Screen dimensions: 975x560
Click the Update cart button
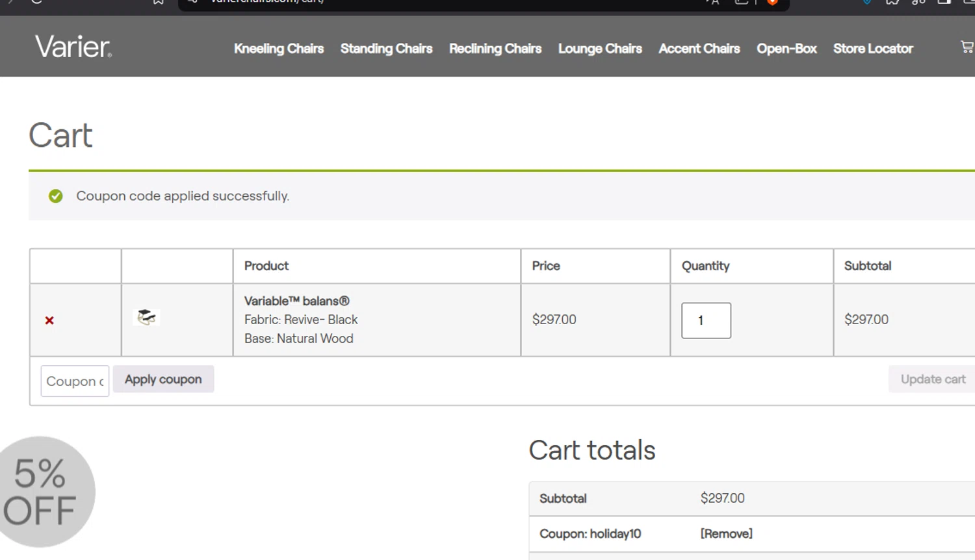click(x=933, y=379)
